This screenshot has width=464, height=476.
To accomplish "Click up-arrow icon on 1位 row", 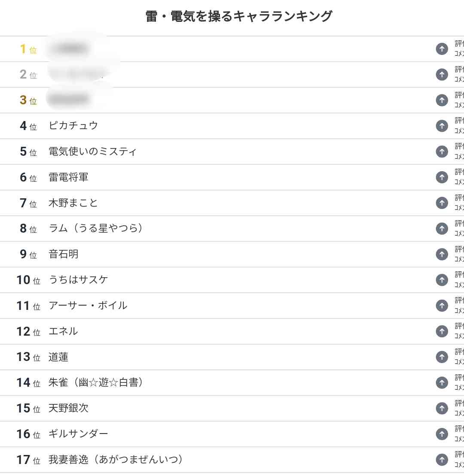I will (x=442, y=49).
